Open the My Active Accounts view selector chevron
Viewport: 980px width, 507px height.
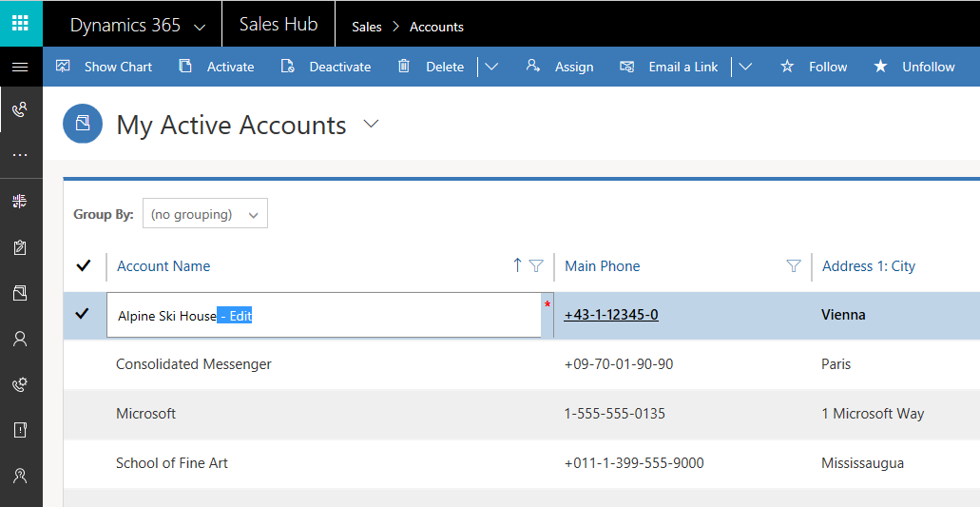click(372, 124)
